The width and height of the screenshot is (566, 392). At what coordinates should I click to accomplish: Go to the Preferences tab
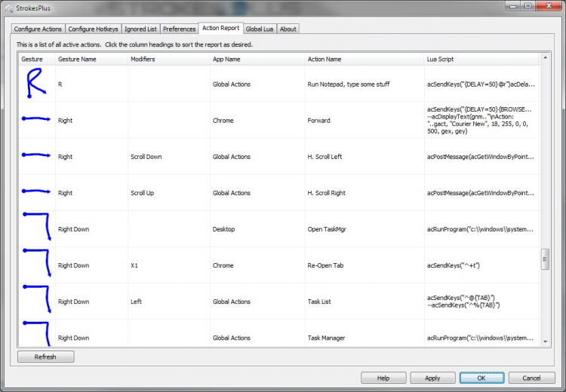click(179, 29)
